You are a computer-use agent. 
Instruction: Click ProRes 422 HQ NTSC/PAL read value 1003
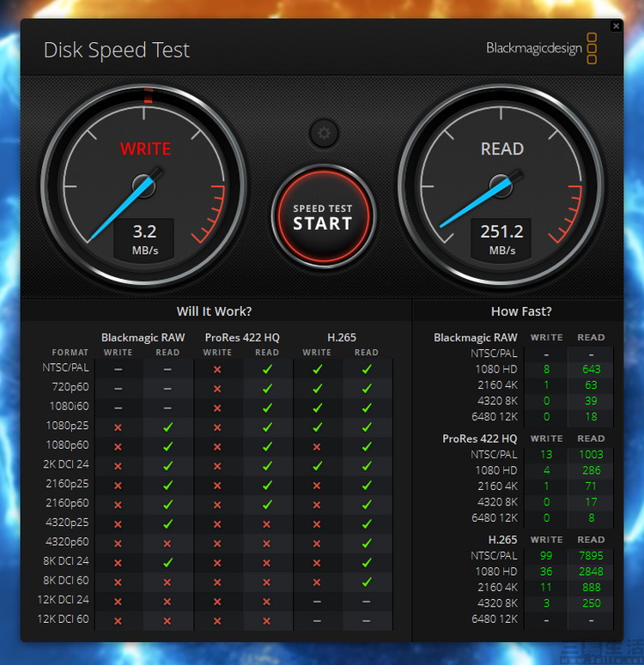point(591,455)
